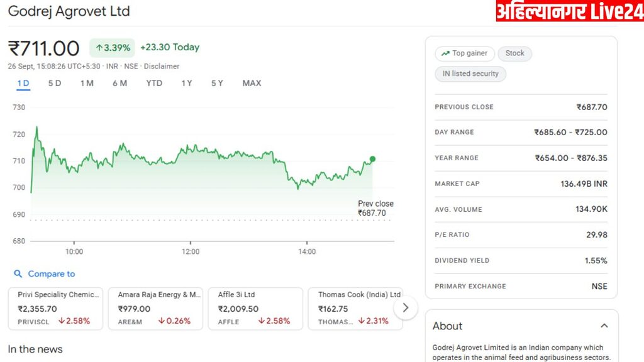Switch chart to 5D range

[55, 83]
